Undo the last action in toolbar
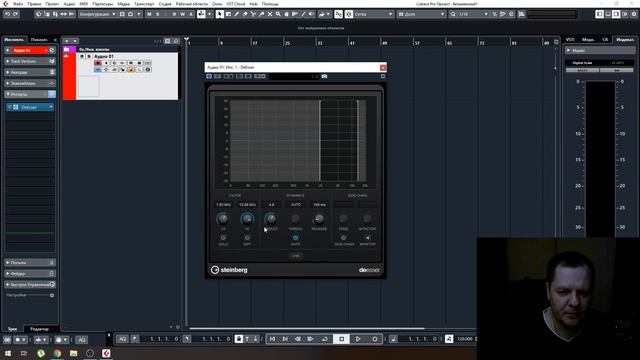The width and height of the screenshot is (640, 360). [7, 14]
